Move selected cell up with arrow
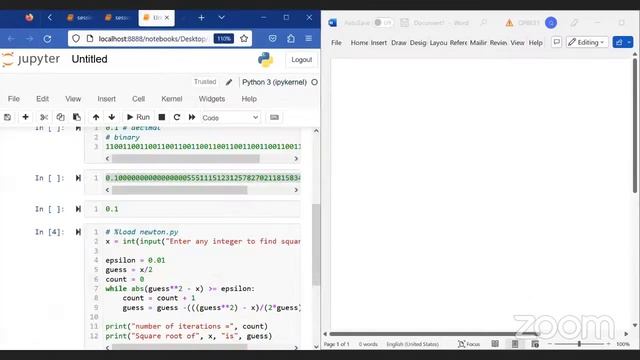 96,118
